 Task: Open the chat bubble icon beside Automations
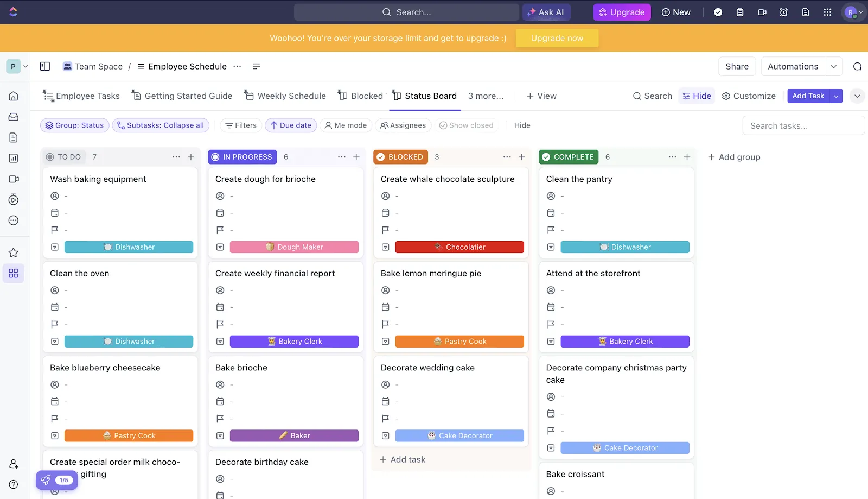click(857, 66)
